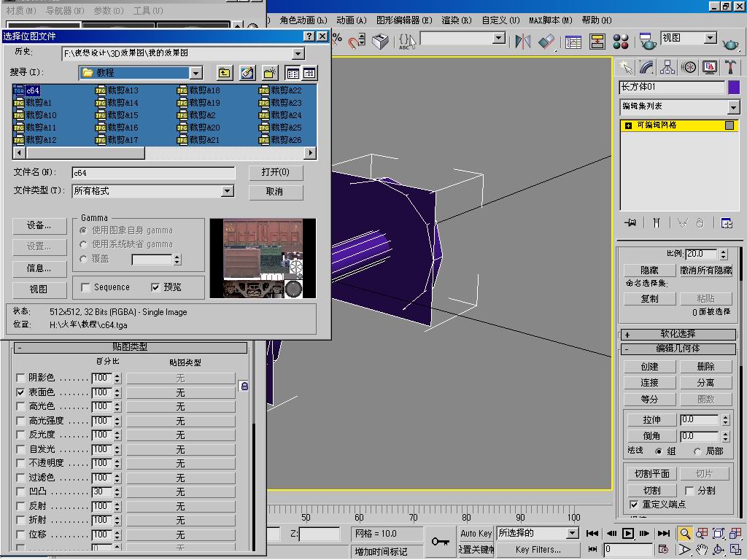Click the 切割平面 button

tap(651, 474)
